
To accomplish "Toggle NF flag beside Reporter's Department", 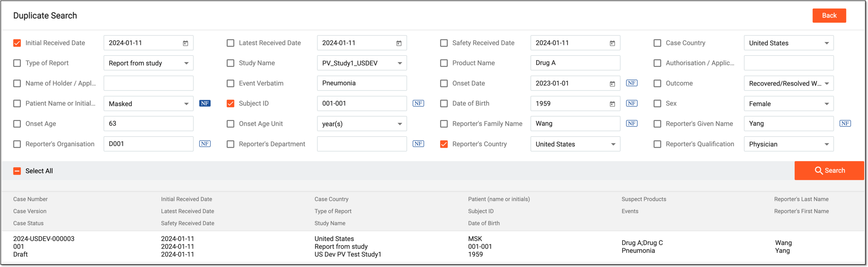I will pos(418,144).
